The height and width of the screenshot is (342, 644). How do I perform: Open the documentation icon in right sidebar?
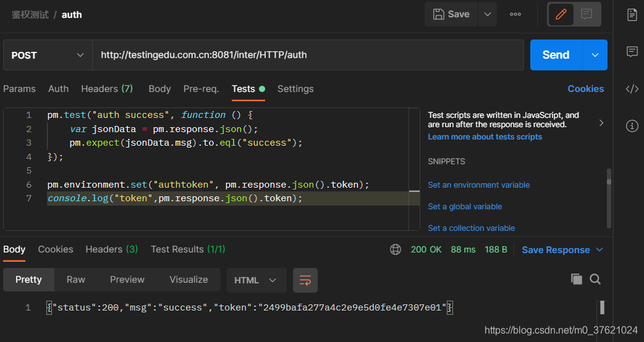pyautogui.click(x=632, y=15)
